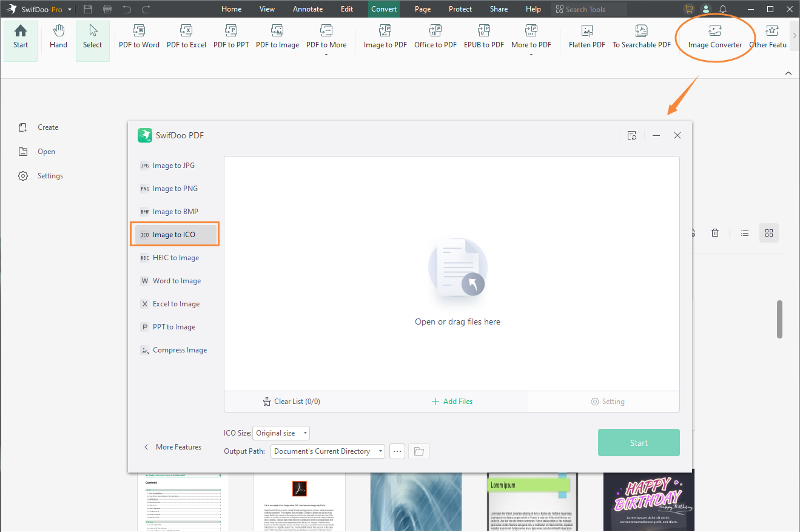Expand the ICO Size dropdown
Viewport: 800px width, 532px height.
[281, 433]
